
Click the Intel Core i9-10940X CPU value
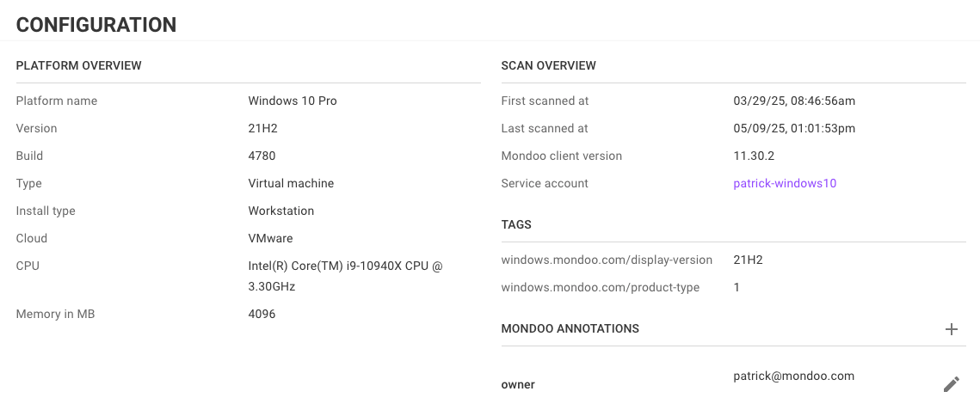345,275
